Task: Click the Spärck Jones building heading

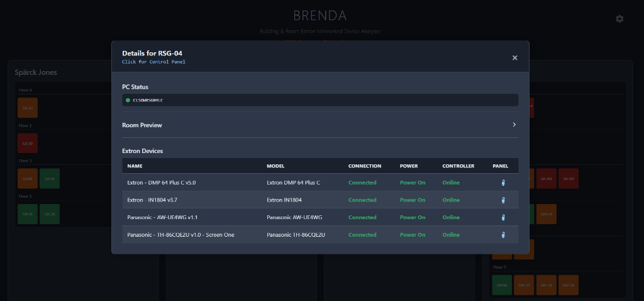Action: pyautogui.click(x=36, y=72)
